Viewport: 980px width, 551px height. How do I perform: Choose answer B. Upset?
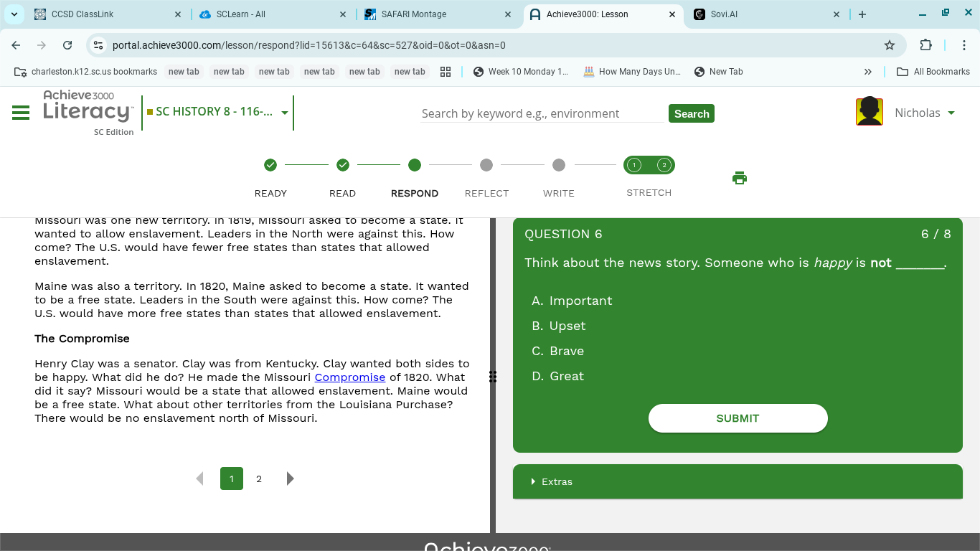coord(559,326)
